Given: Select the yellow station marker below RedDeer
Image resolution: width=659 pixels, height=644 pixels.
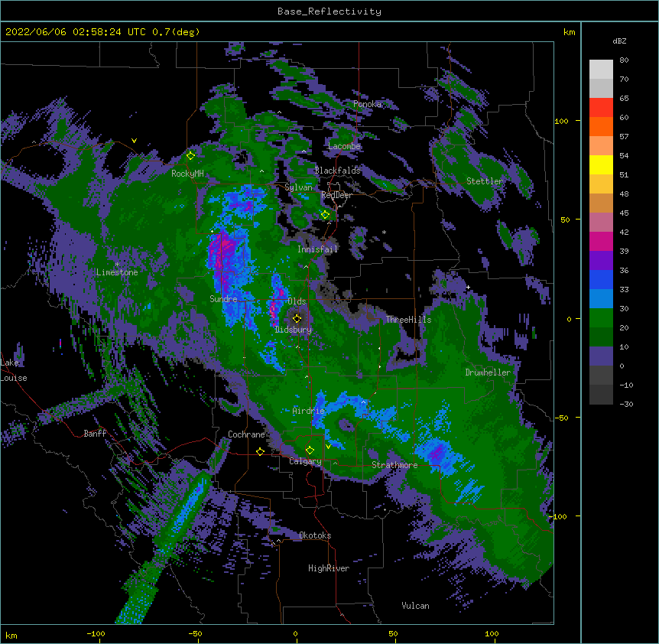Looking at the screenshot, I should coord(325,215).
